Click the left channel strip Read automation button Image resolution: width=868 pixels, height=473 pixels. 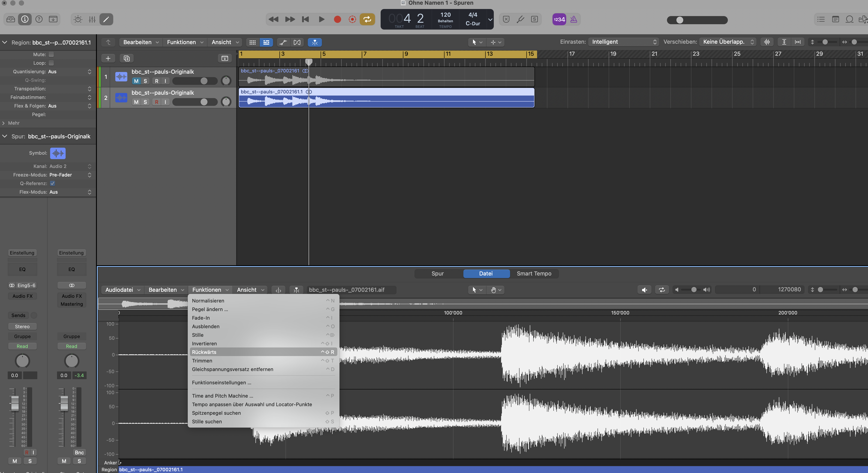click(x=22, y=346)
